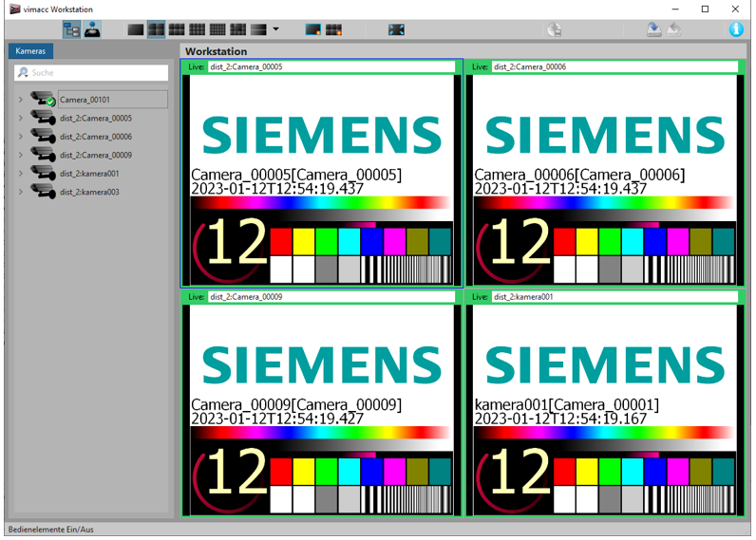Screen dimensions: 756x540
Task: Click the camera icon beside dist_2:kamera001
Action: (x=43, y=173)
